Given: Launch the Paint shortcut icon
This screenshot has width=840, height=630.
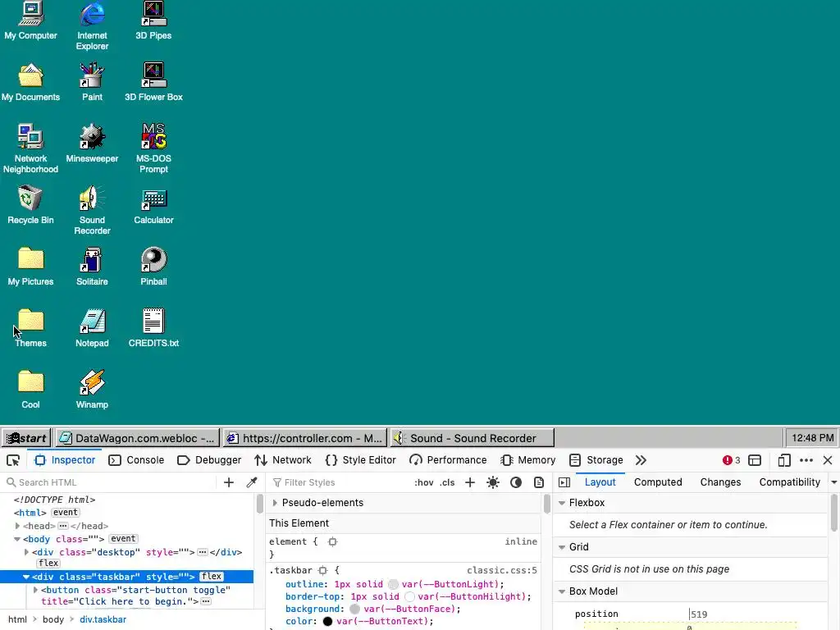Looking at the screenshot, I should pos(92,82).
